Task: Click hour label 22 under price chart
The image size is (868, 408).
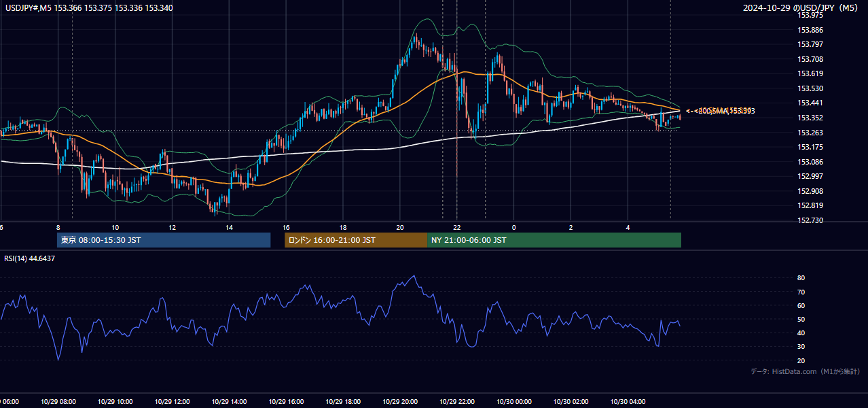Action: [x=457, y=227]
